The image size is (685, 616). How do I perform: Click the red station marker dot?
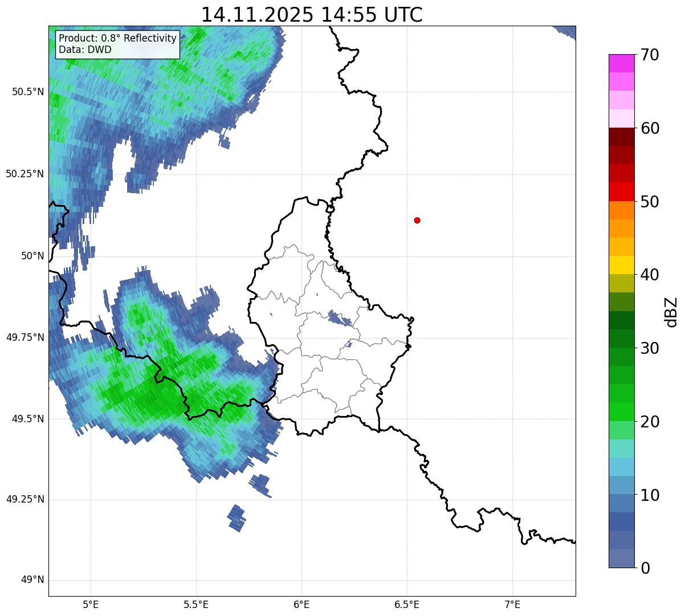(x=417, y=220)
